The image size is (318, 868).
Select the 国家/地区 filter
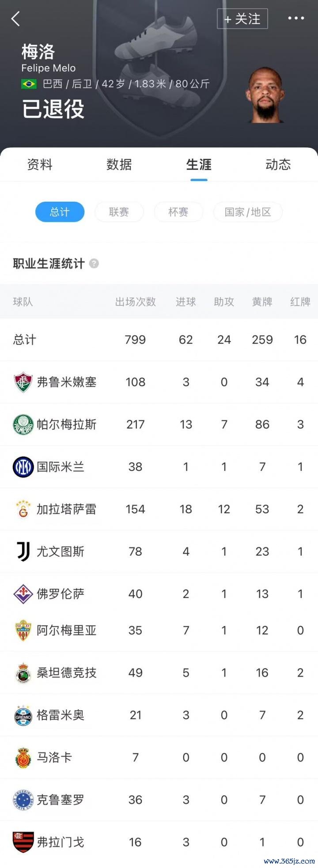click(248, 212)
